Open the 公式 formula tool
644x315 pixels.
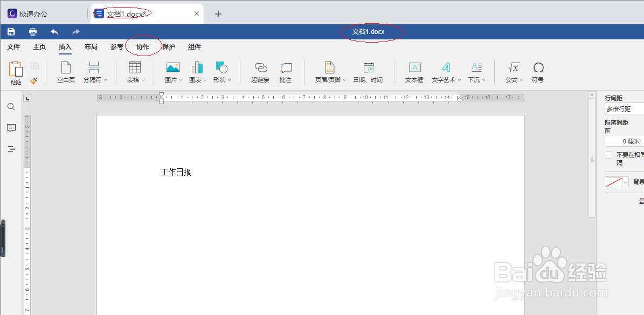(512, 72)
